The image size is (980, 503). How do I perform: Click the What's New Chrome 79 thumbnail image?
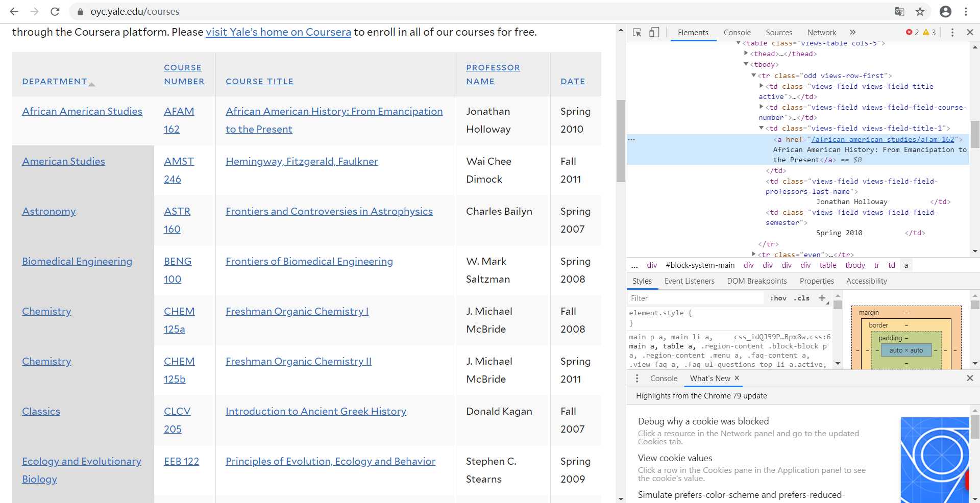tap(935, 460)
